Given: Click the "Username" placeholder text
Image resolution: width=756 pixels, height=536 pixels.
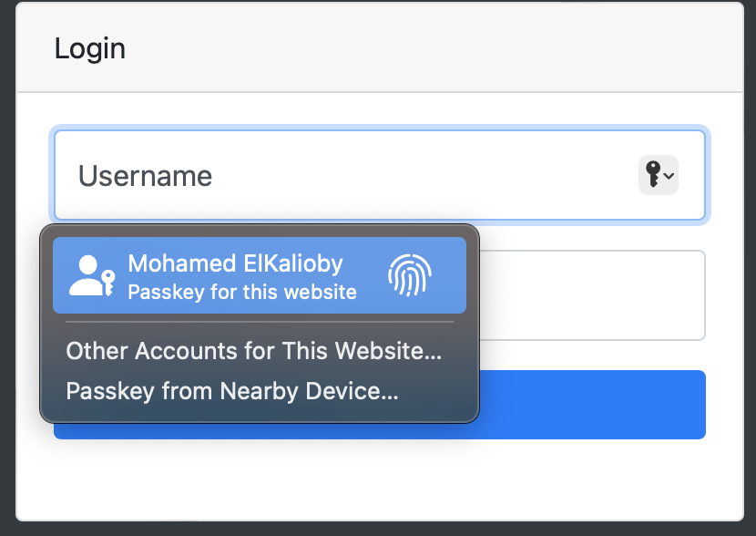Looking at the screenshot, I should 146,176.
